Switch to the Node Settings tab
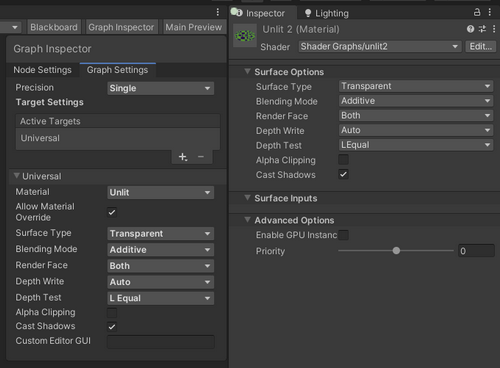The height and width of the screenshot is (368, 500). (x=42, y=70)
